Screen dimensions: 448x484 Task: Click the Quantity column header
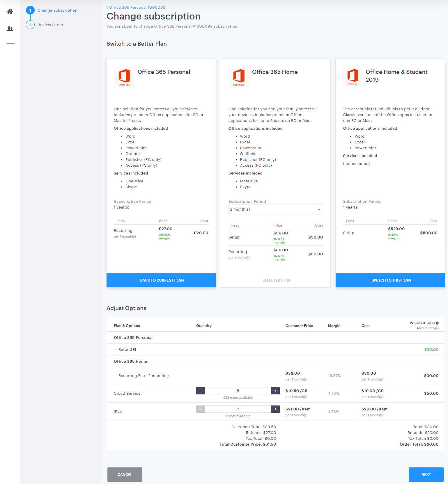(x=204, y=325)
